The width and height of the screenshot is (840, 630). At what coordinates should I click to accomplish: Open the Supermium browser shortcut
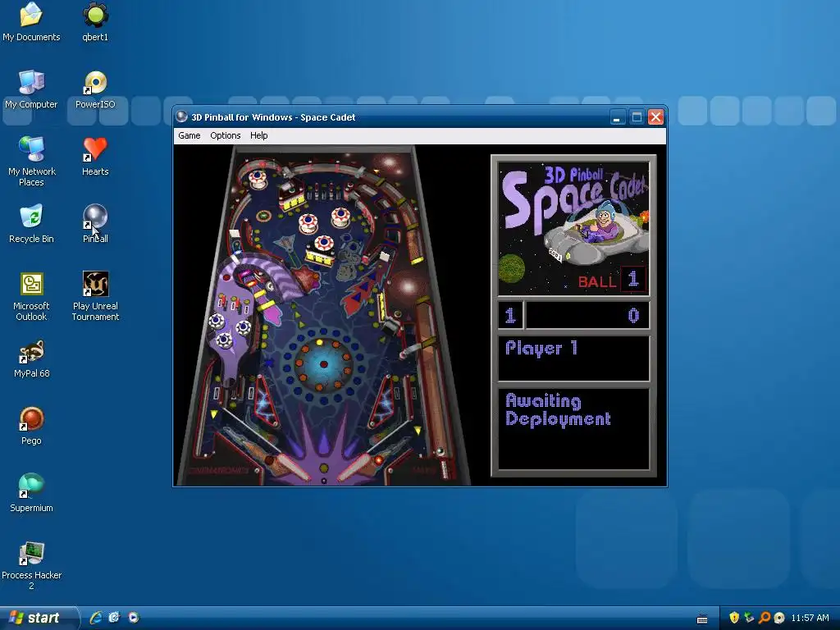[x=31, y=493]
